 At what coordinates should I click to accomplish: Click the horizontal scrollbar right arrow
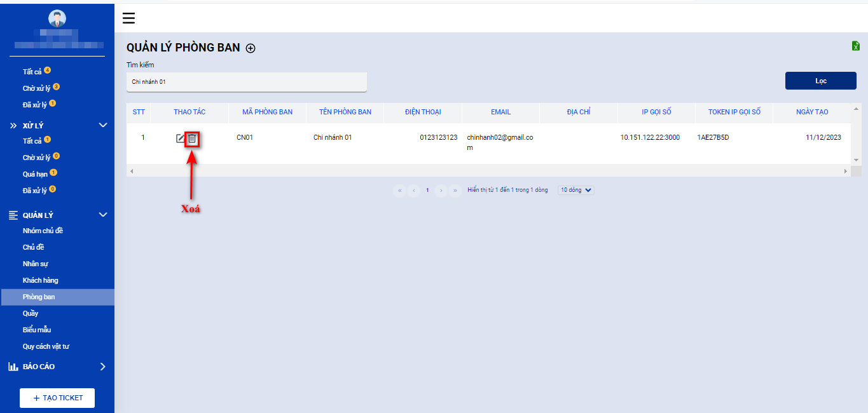[846, 172]
